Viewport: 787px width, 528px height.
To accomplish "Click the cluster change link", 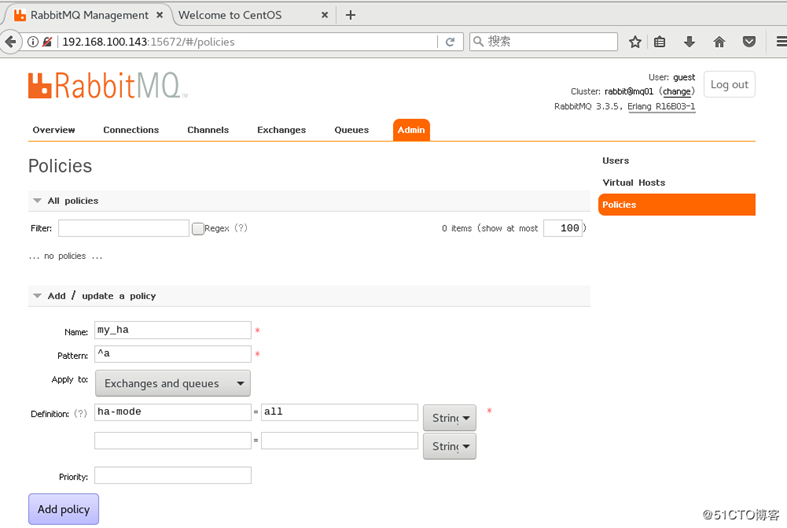I will click(677, 91).
